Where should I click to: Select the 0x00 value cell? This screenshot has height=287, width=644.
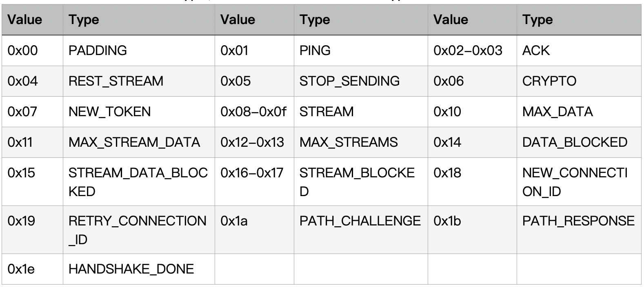(33, 51)
